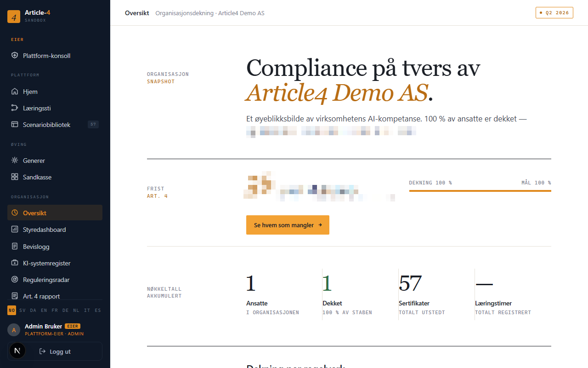Click the Bevislogg document icon
This screenshot has height=368, width=588.
pyautogui.click(x=15, y=247)
